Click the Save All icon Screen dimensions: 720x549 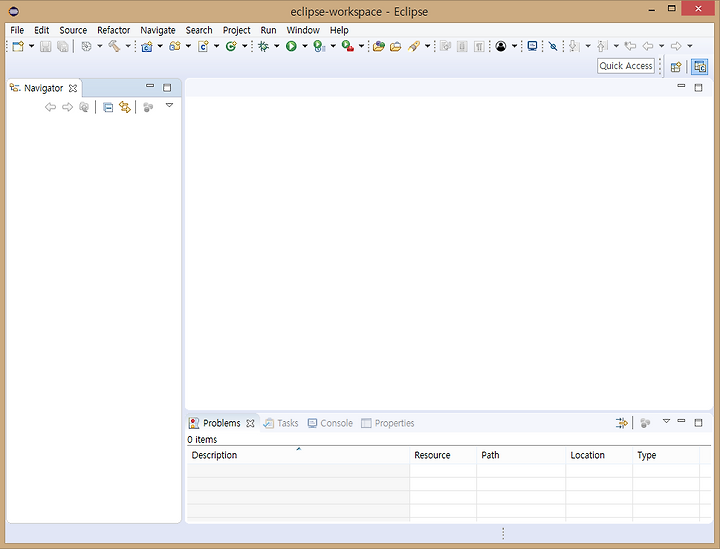pos(62,46)
